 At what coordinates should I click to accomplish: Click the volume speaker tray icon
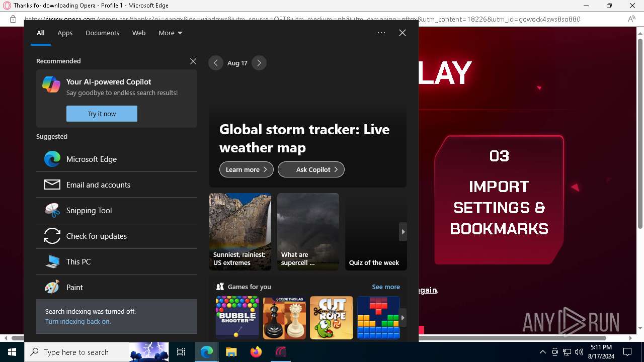click(579, 352)
